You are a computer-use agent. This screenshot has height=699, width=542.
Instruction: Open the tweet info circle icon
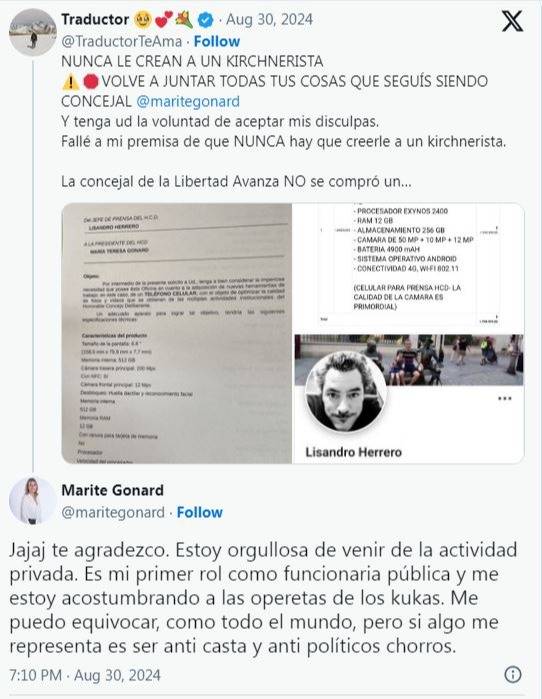click(513, 674)
